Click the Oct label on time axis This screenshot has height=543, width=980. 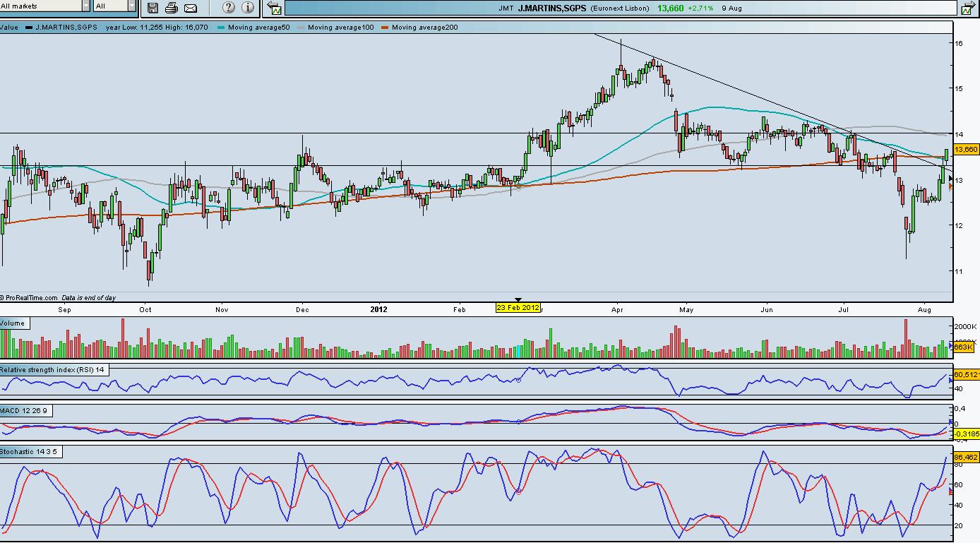(x=145, y=309)
